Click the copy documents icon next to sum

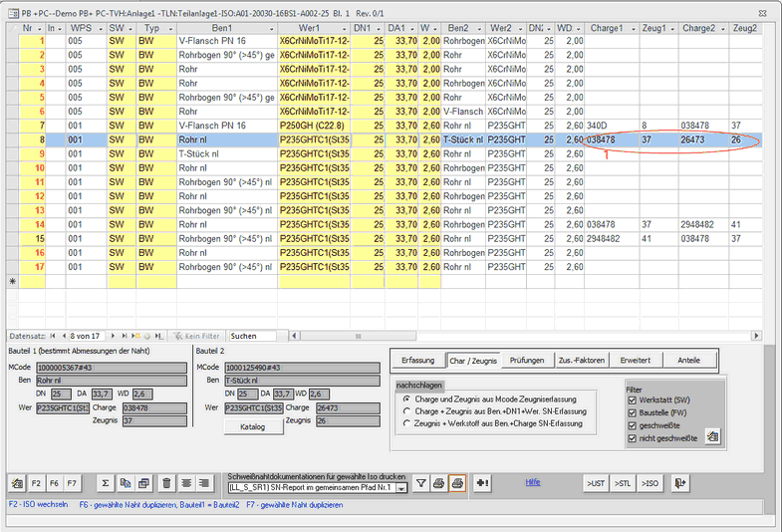point(127,483)
